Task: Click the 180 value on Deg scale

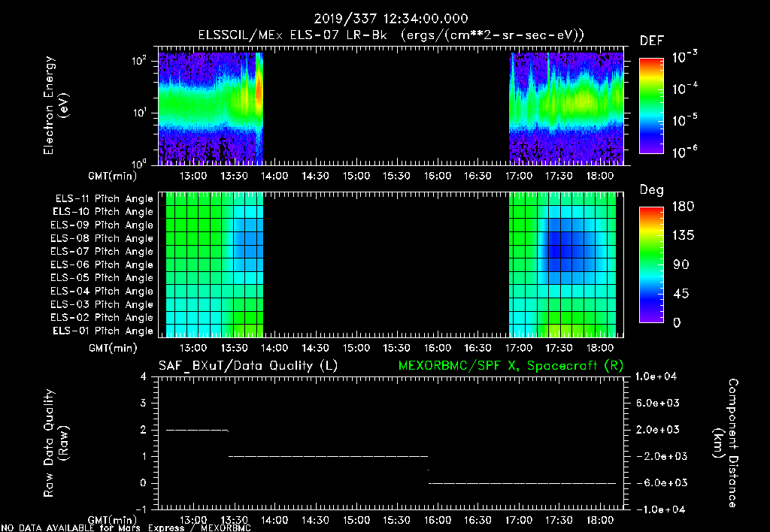Action: click(683, 207)
